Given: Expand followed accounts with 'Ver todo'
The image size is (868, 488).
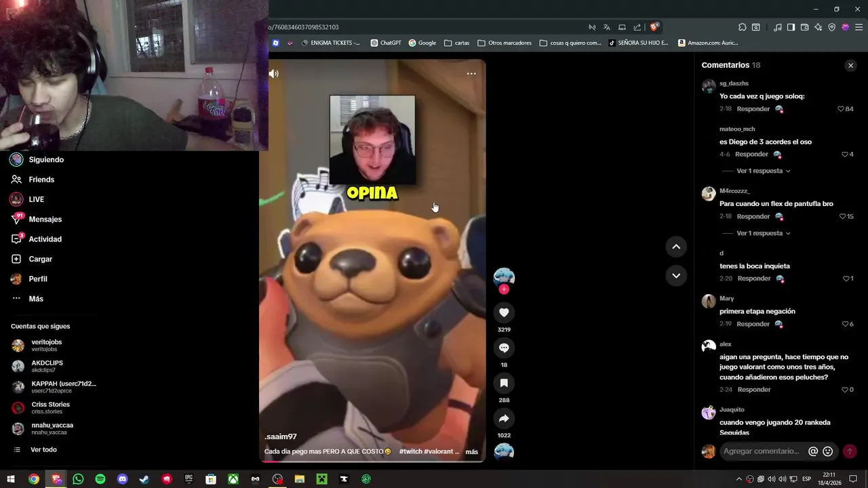Looking at the screenshot, I should point(43,450).
